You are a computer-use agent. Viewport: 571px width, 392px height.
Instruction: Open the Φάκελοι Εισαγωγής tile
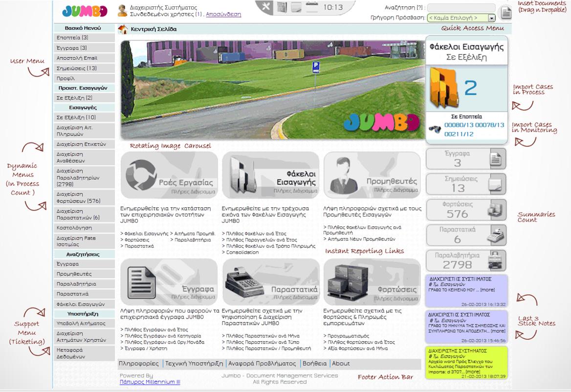click(x=270, y=175)
